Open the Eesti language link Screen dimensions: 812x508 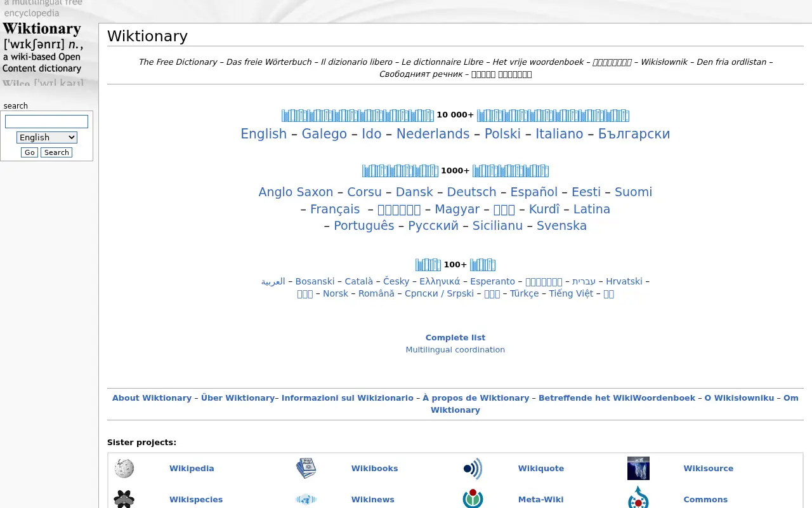tap(586, 192)
